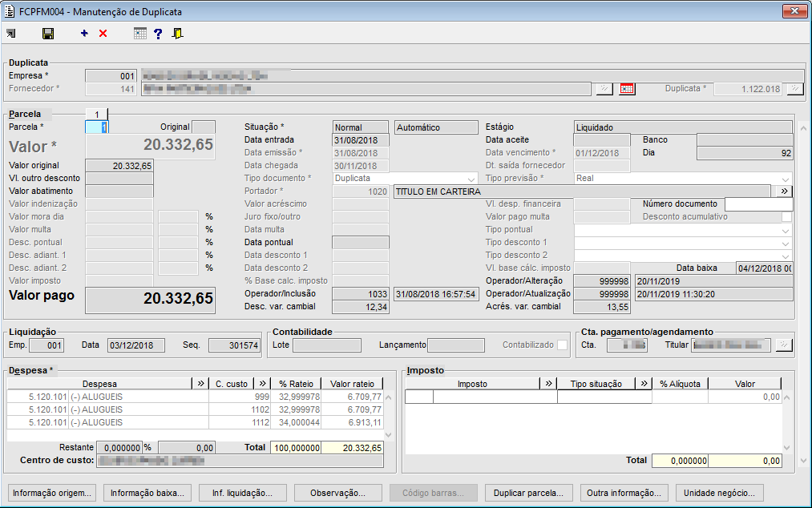Open the calendar grid toolbar icon
Viewport: 812px width, 508px height.
(140, 34)
